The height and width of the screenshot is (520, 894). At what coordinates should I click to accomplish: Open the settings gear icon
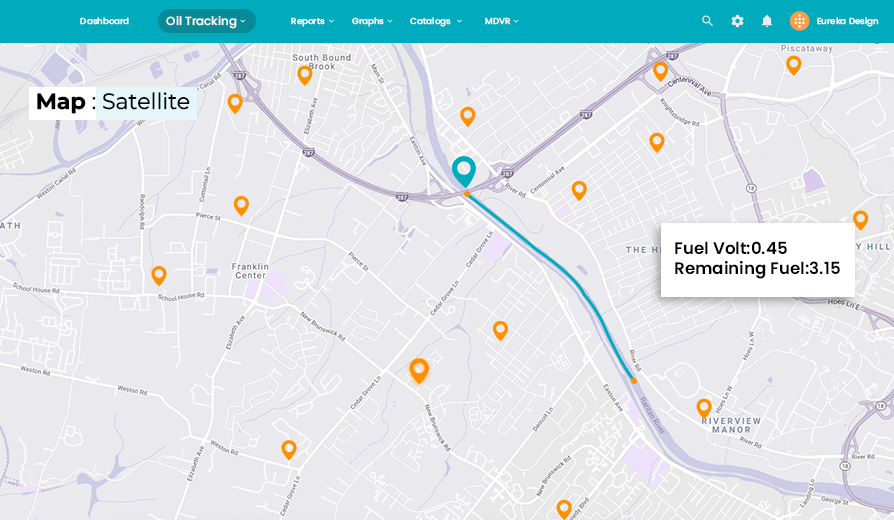tap(737, 21)
